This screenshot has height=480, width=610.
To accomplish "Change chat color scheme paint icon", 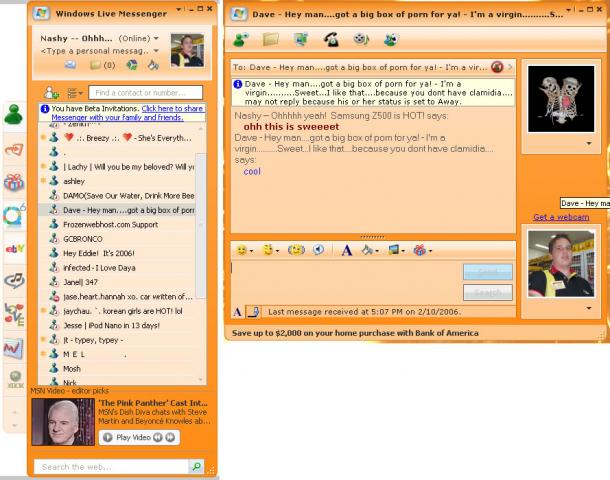I will pos(367,250).
